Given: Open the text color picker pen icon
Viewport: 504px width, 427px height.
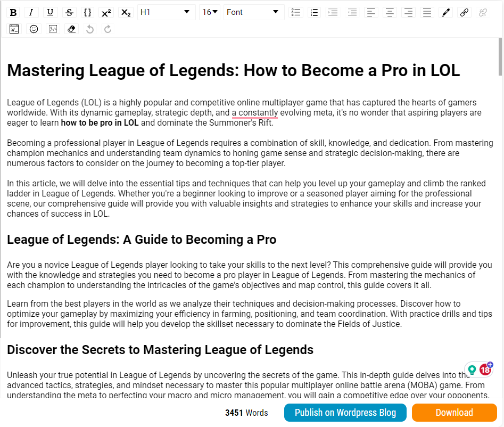Looking at the screenshot, I should click(445, 13).
